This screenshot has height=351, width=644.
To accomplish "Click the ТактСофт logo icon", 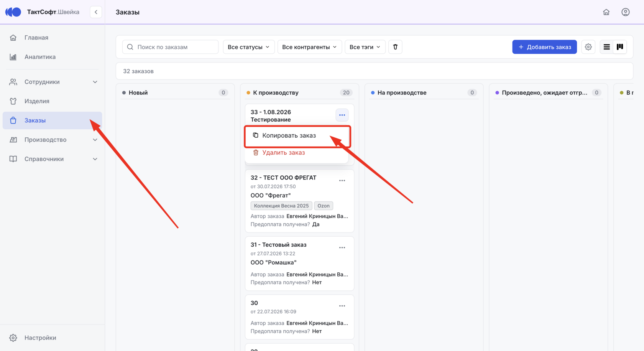I will [13, 12].
